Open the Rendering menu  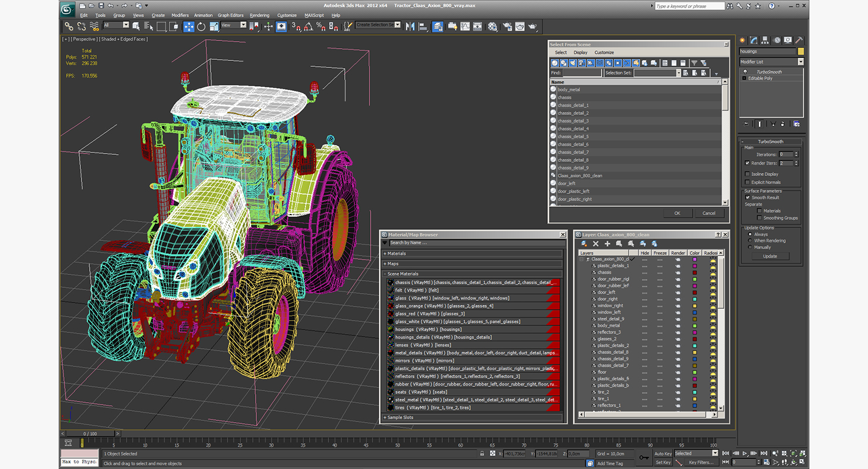259,15
